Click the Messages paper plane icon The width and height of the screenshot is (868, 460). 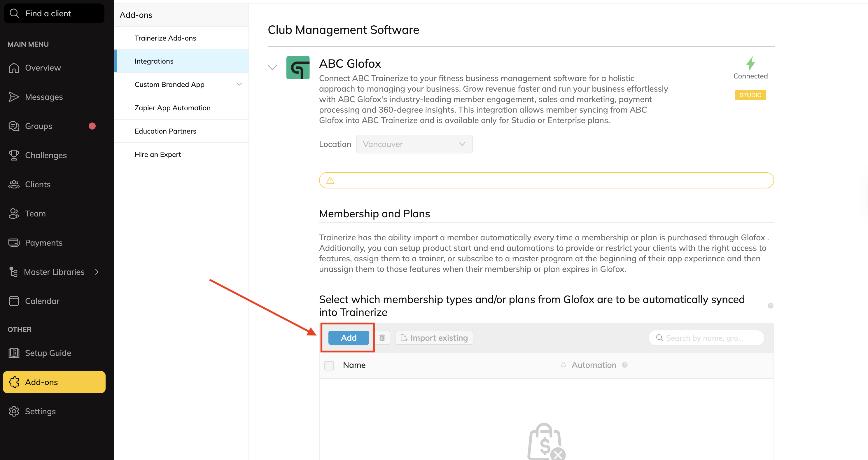[x=14, y=97]
